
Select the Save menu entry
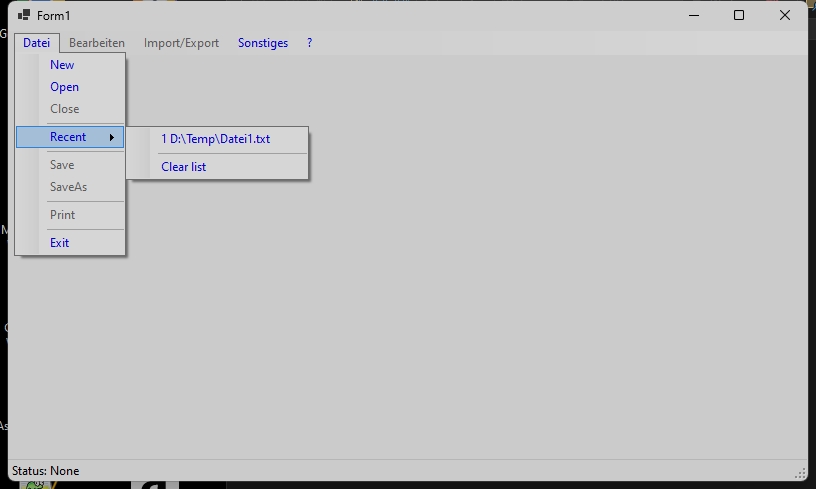pos(62,165)
